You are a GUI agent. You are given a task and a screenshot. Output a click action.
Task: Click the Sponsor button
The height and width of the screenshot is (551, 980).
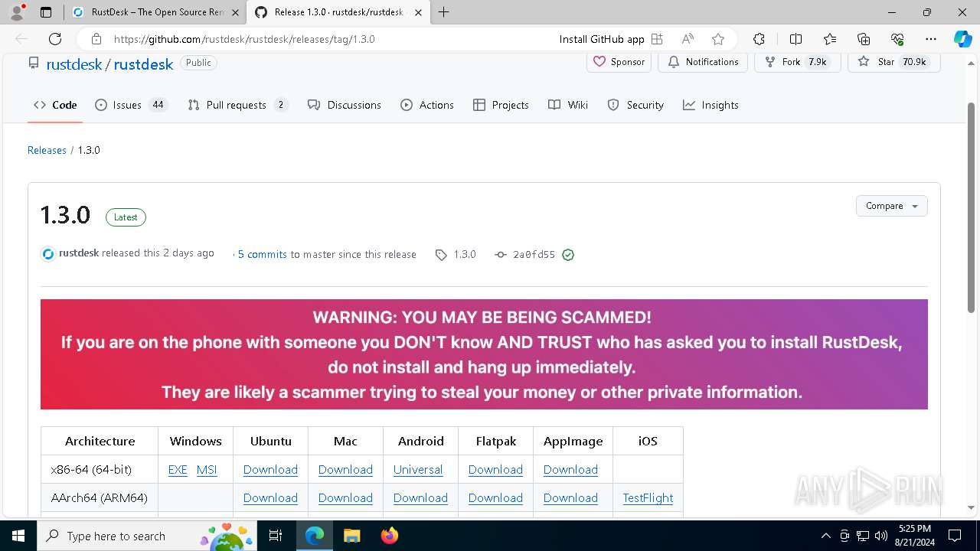tap(619, 62)
